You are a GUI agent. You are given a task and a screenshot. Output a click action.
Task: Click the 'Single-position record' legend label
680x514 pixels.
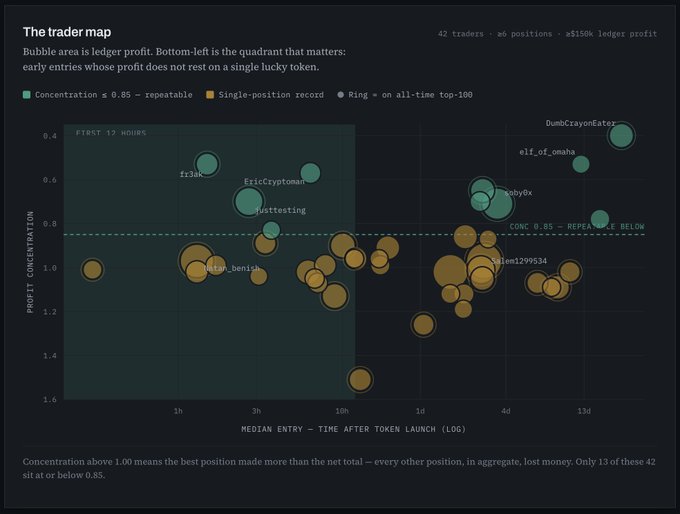[x=271, y=95]
